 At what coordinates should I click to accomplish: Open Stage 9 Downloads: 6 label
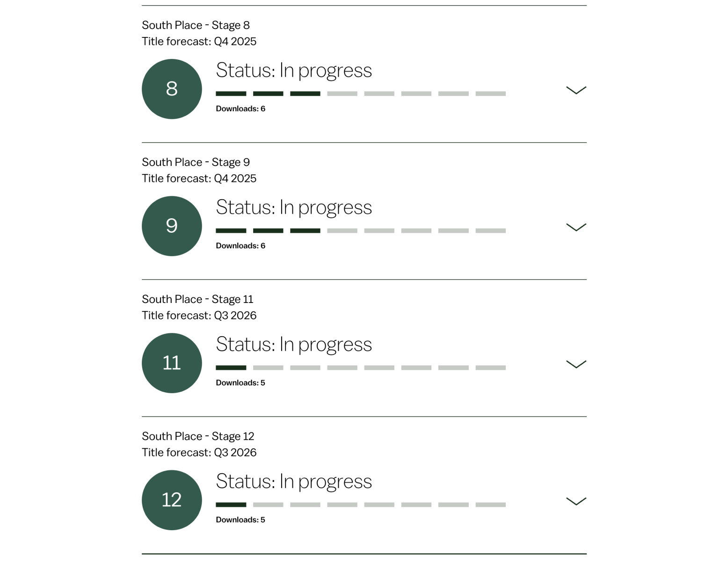click(240, 245)
